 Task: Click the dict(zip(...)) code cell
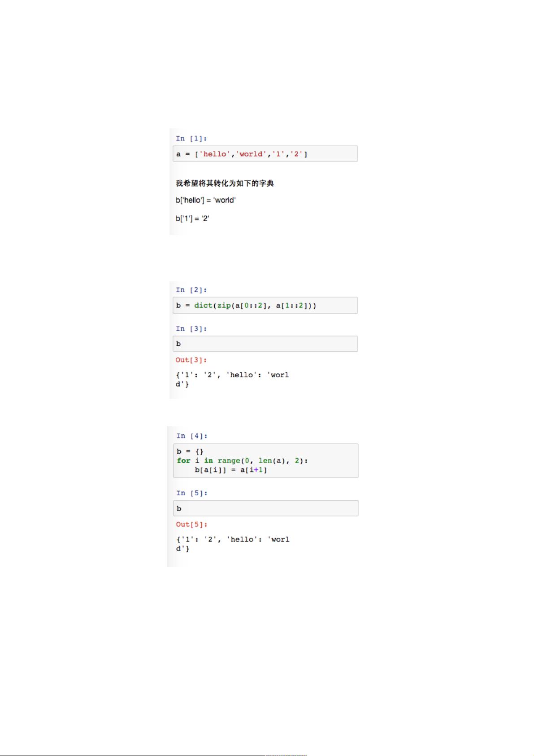(265, 305)
